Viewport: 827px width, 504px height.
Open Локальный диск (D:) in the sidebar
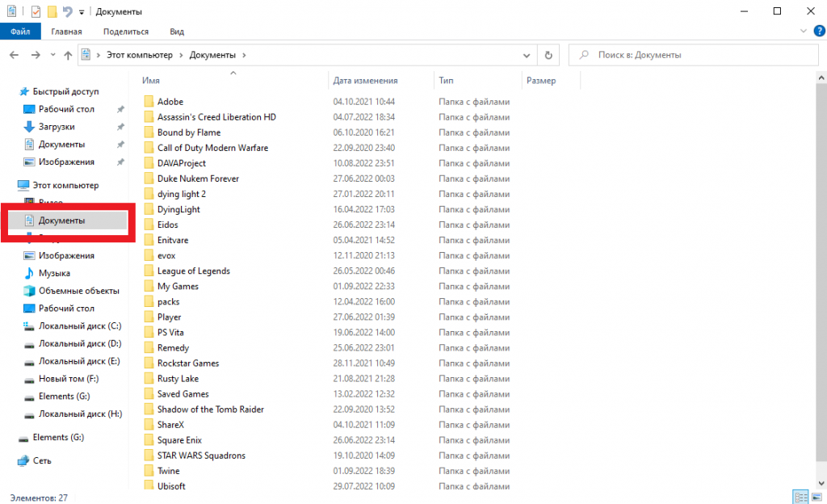[x=79, y=344]
